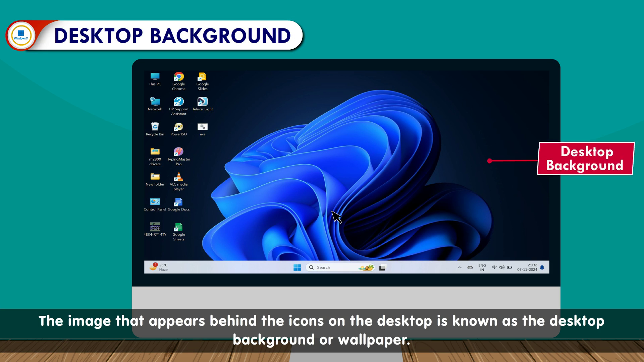The image size is (644, 362).
Task: Open Google Chrome desktop shortcut
Action: [178, 77]
